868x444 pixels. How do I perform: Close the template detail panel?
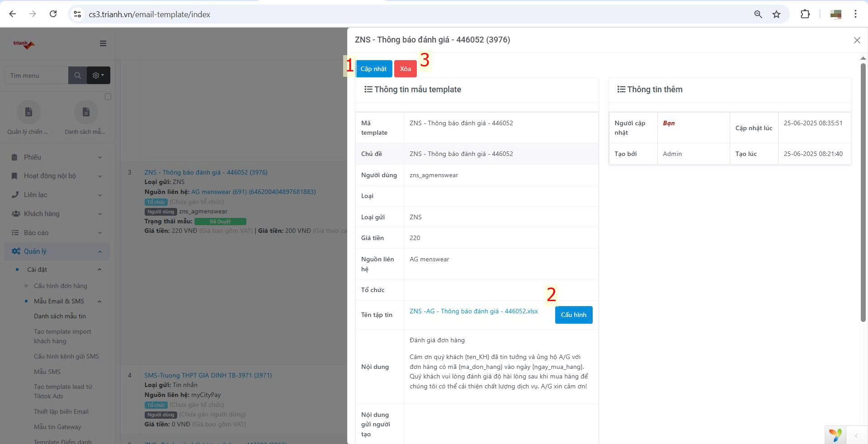(857, 40)
